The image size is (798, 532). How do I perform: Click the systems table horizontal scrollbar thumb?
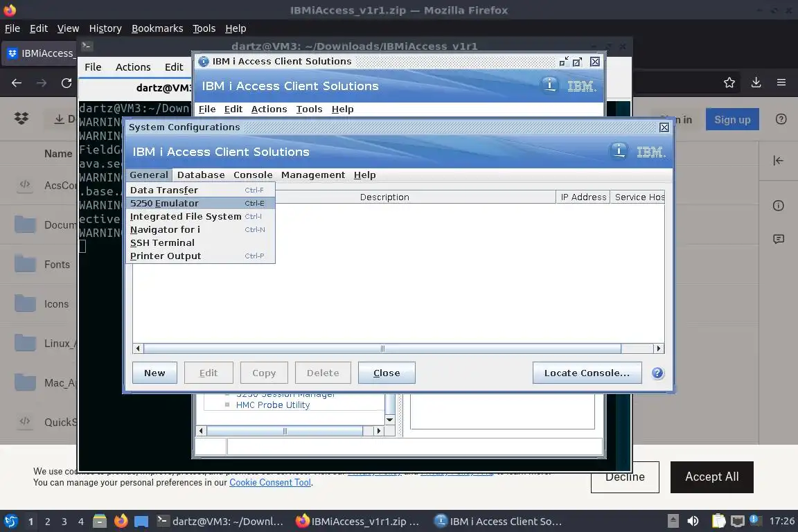pyautogui.click(x=382, y=348)
